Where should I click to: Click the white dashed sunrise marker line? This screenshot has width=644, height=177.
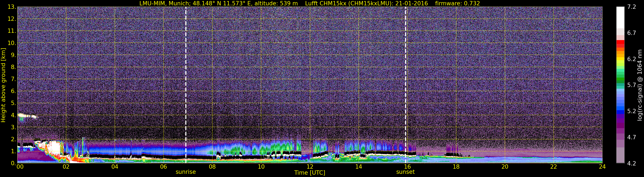point(186,85)
